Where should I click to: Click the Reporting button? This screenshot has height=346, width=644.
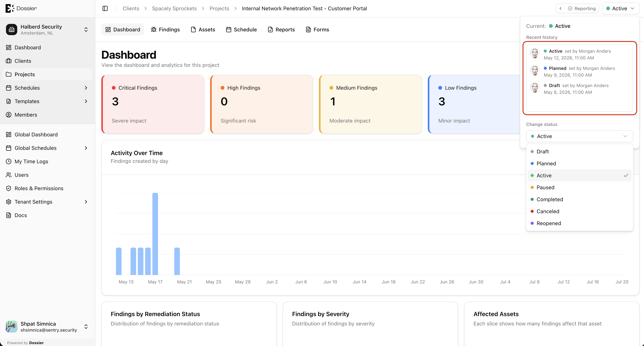[582, 8]
